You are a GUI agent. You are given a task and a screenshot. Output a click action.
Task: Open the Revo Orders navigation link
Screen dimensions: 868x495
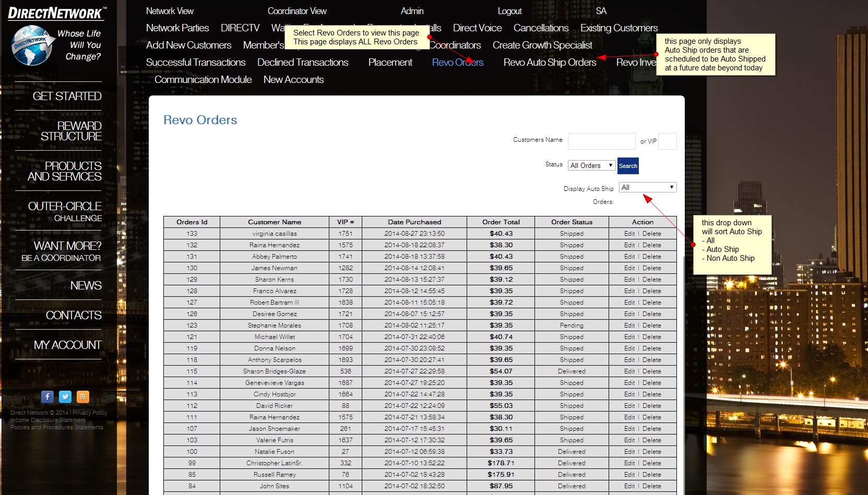(x=458, y=63)
